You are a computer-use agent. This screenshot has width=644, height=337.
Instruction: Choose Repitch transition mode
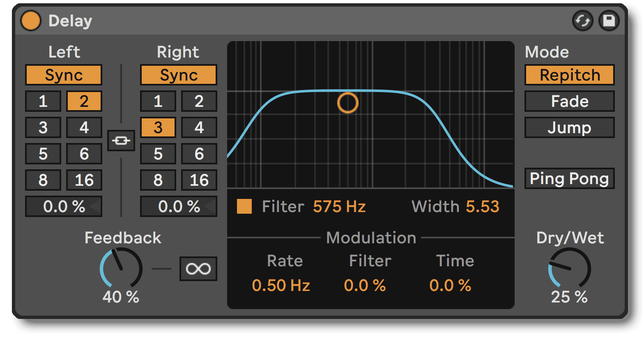[569, 75]
